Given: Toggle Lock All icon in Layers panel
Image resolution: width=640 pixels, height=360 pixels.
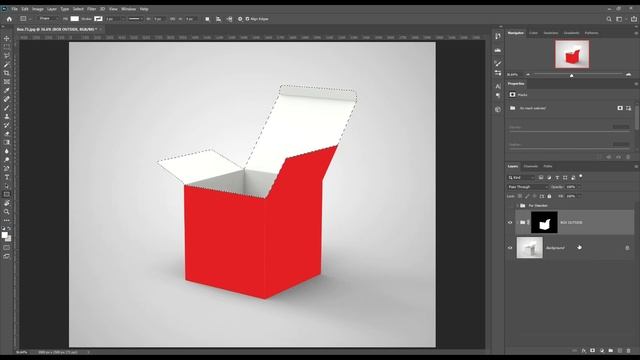Looking at the screenshot, I should (x=549, y=196).
